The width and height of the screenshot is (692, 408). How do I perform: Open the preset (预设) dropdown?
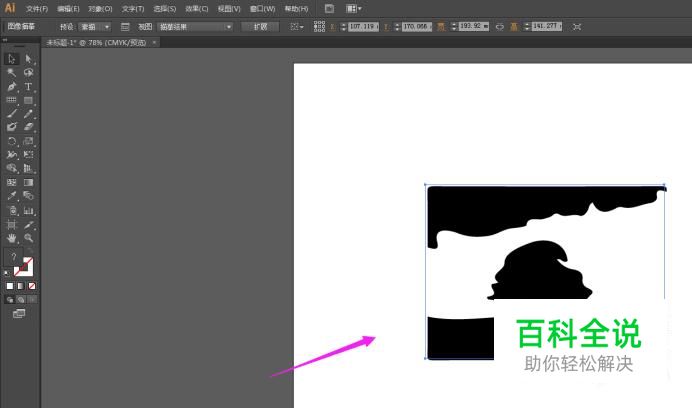[x=95, y=26]
